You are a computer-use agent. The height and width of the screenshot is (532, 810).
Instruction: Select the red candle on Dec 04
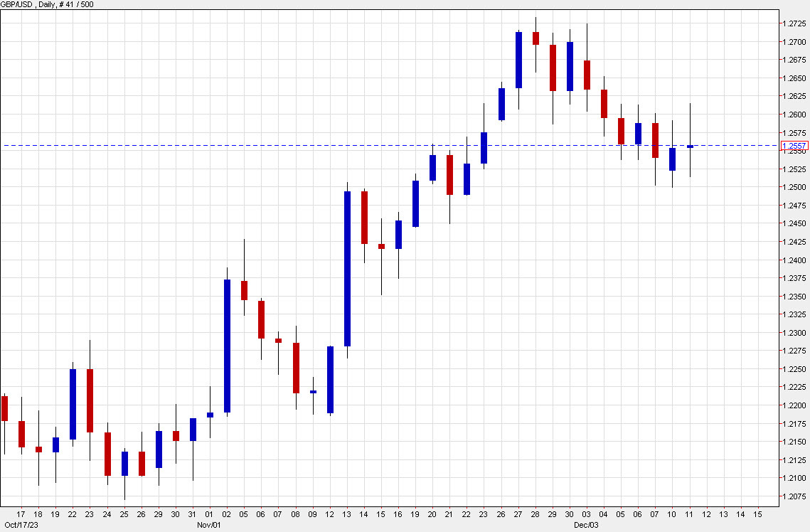click(604, 103)
